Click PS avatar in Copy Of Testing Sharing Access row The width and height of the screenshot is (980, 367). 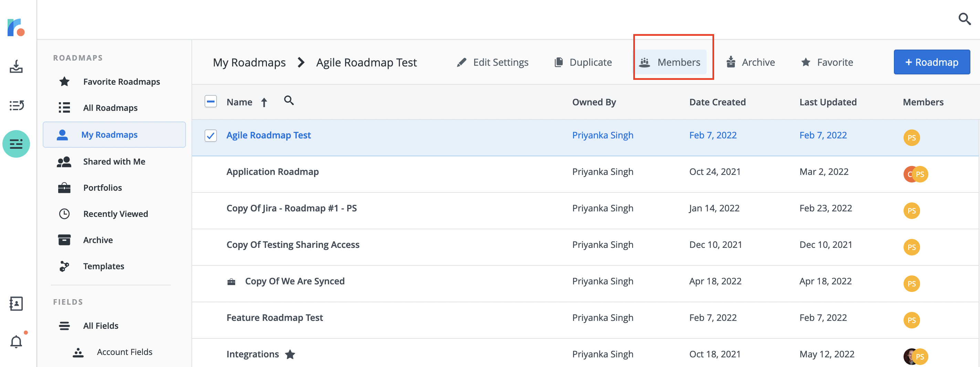pyautogui.click(x=911, y=247)
